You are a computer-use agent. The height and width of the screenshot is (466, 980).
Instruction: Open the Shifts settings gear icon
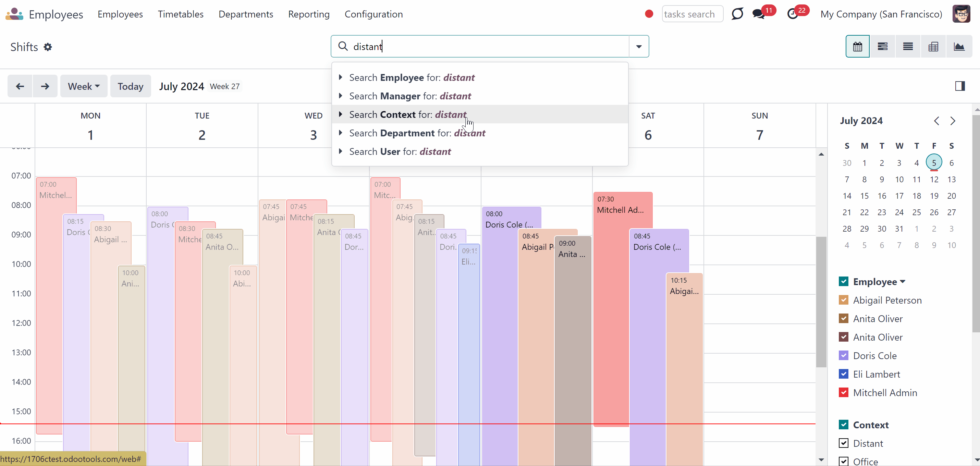tap(48, 47)
